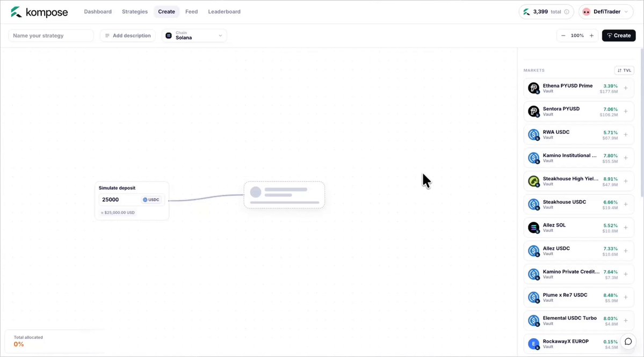Click the RWA USDC market name

pos(556,132)
